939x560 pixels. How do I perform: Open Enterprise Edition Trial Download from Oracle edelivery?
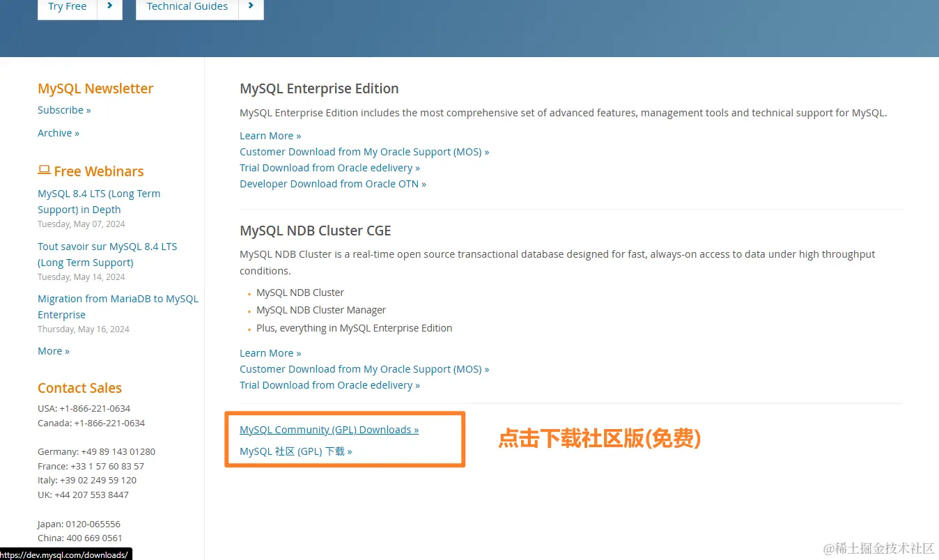pos(329,168)
